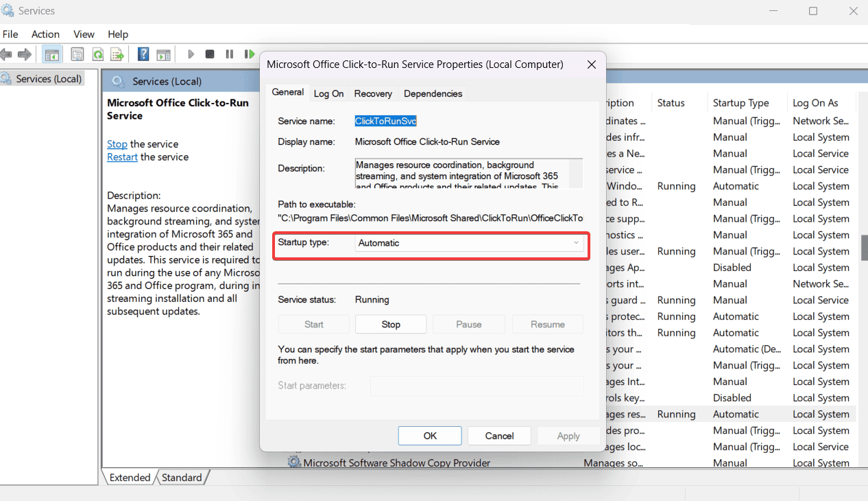The height and width of the screenshot is (501, 868).
Task: Click the Back arrow in the toolbar
Action: (x=7, y=54)
